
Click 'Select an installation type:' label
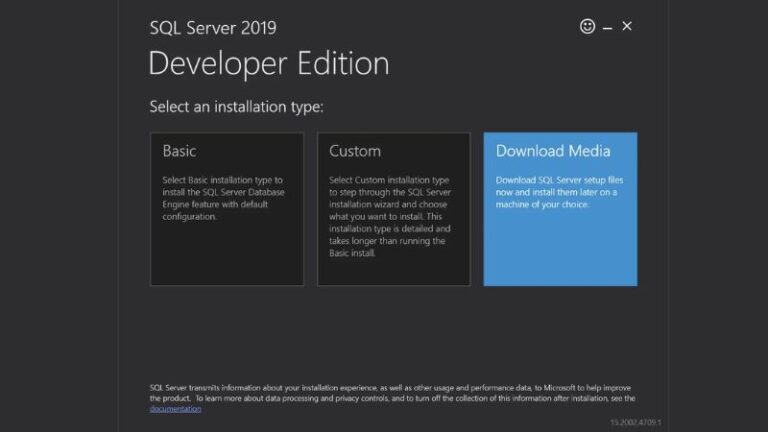[x=237, y=107]
